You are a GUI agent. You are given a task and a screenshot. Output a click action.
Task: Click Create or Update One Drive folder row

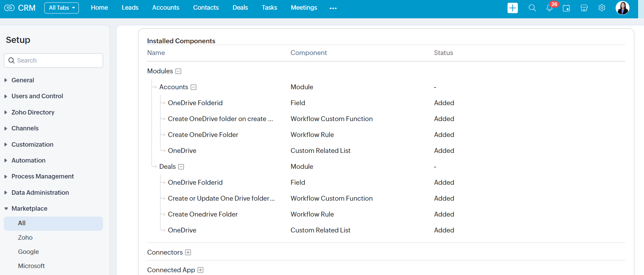[221, 199]
